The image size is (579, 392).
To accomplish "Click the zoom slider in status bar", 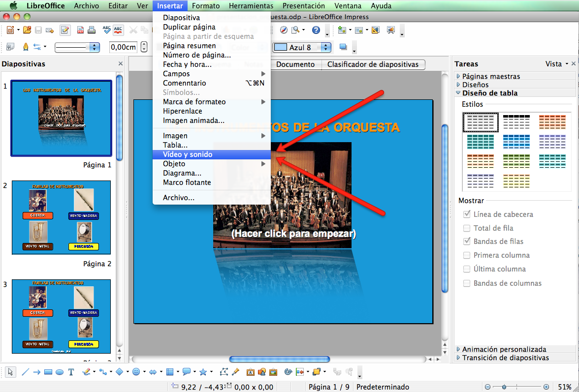I will (x=517, y=387).
